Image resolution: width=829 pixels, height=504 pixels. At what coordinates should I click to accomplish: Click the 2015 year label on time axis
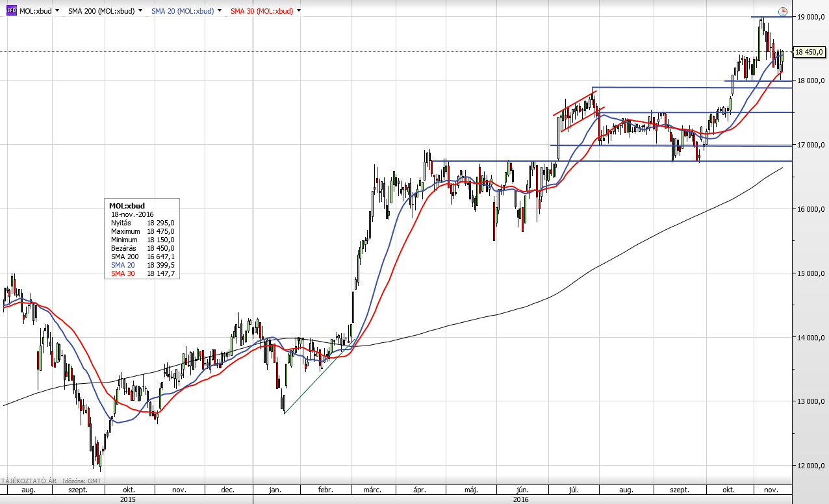coord(128,499)
